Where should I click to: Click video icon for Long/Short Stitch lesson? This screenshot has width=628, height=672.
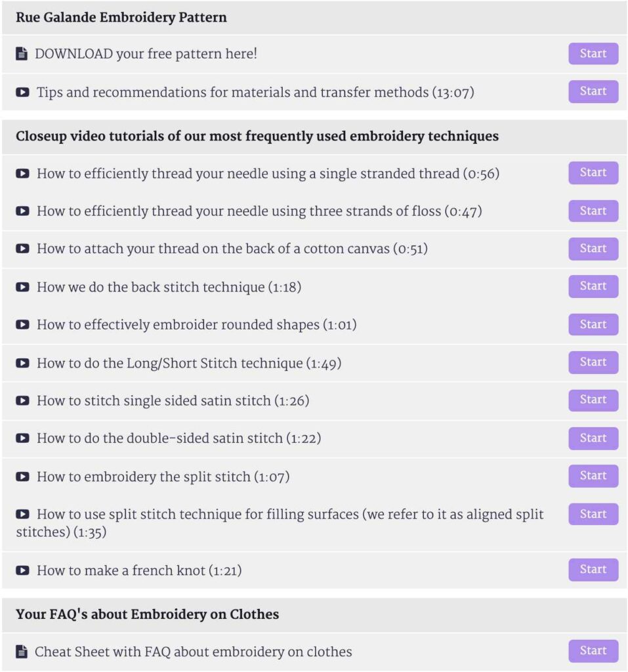22,363
